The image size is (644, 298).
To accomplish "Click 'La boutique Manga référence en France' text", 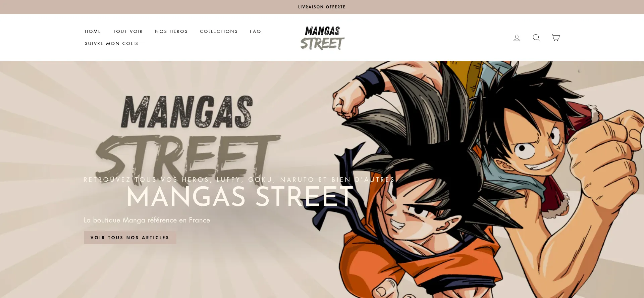I will (x=147, y=220).
